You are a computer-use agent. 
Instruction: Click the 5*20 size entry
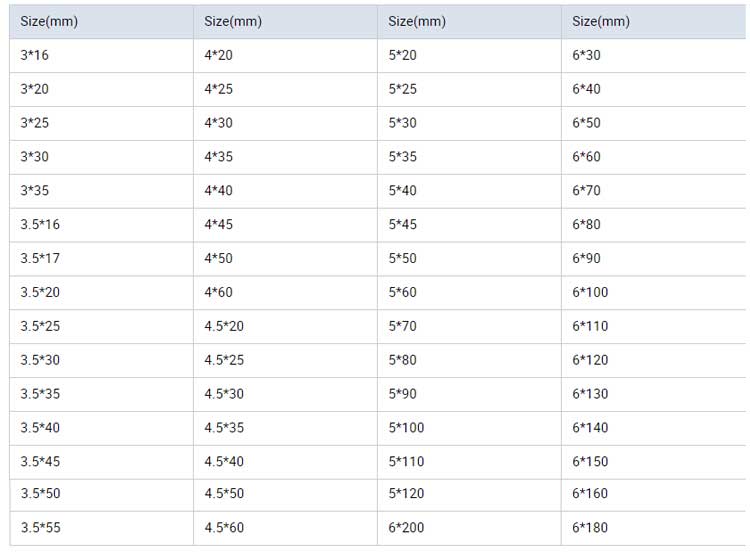[402, 55]
